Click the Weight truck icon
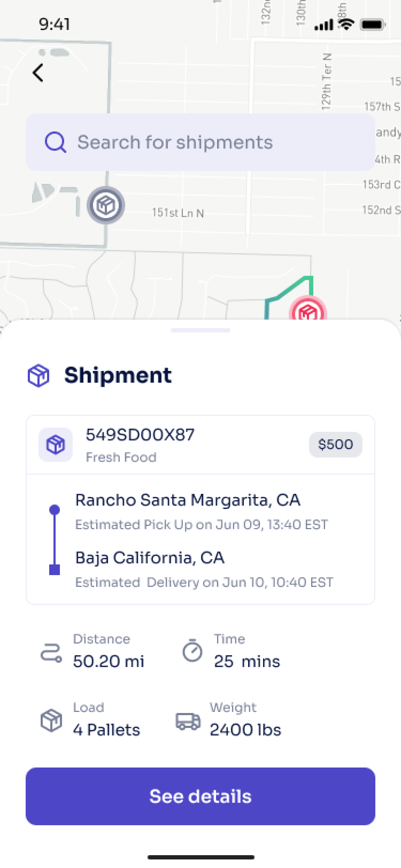Image resolution: width=401 pixels, height=868 pixels. coord(188,721)
